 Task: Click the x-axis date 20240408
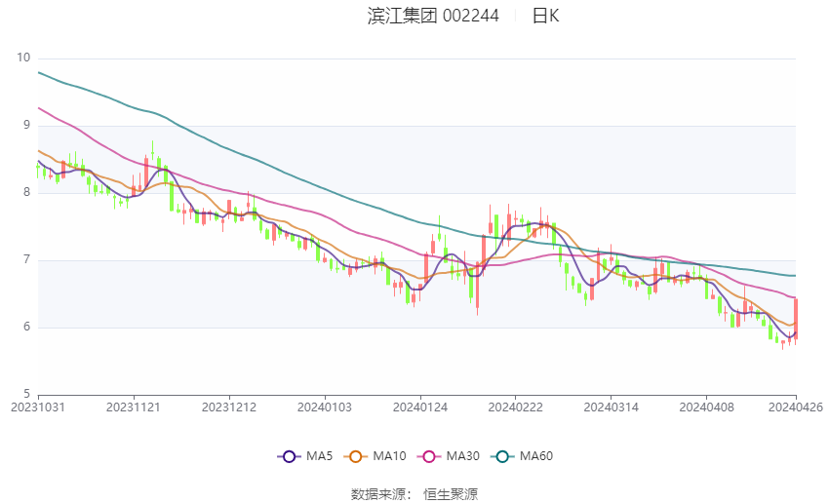(x=707, y=407)
